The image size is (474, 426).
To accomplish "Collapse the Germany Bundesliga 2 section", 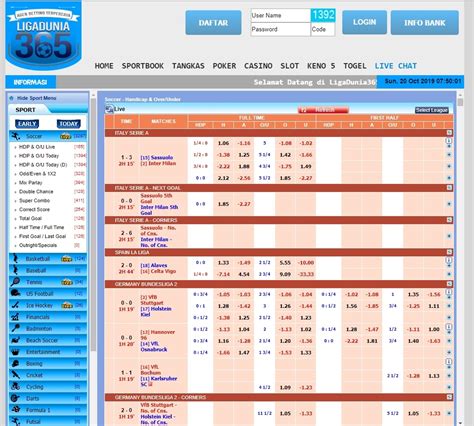I will [449, 284].
